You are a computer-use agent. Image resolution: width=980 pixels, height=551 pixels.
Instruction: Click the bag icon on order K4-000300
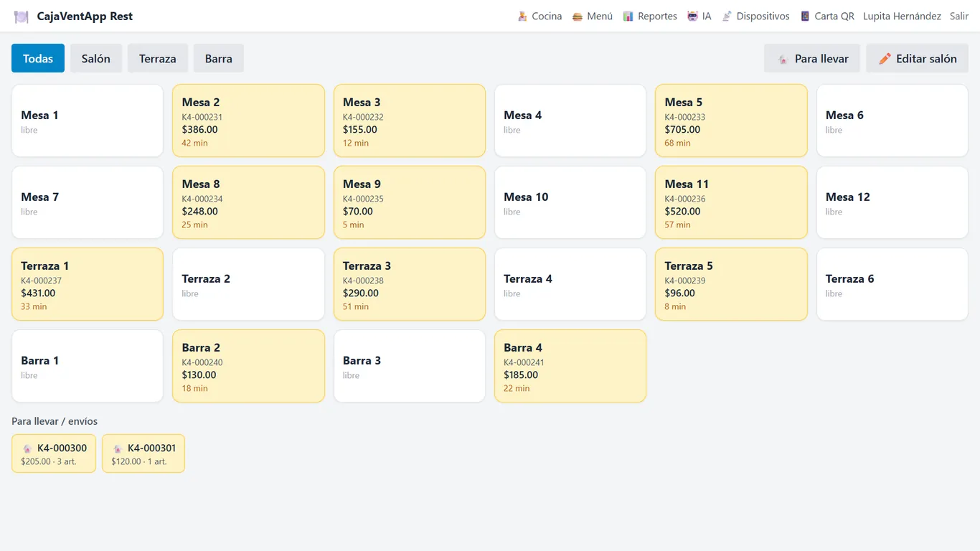pos(27,448)
